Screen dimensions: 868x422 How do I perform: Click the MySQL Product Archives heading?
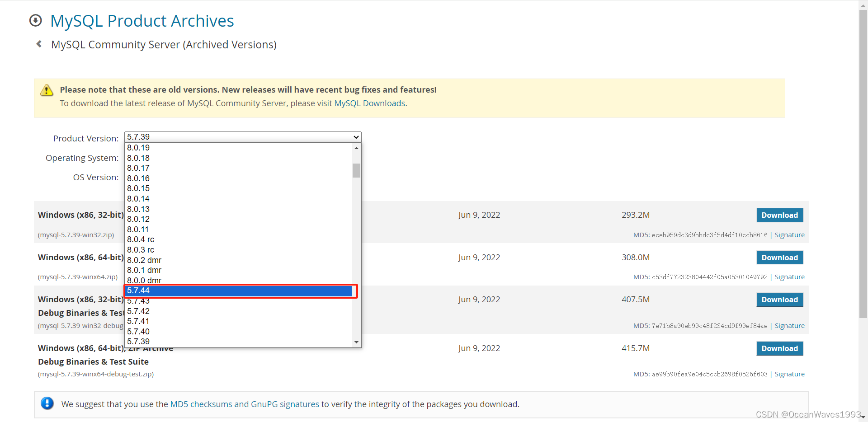click(142, 21)
